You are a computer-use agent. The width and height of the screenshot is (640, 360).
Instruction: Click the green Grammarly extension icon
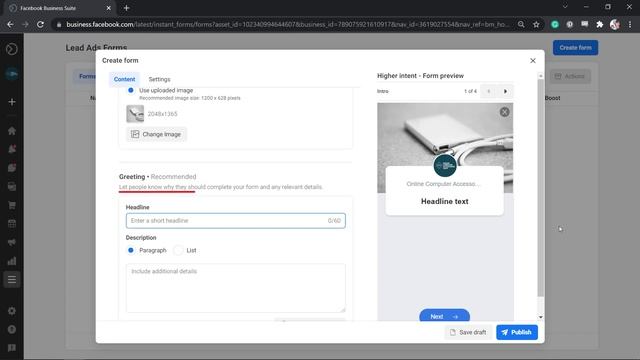555,24
